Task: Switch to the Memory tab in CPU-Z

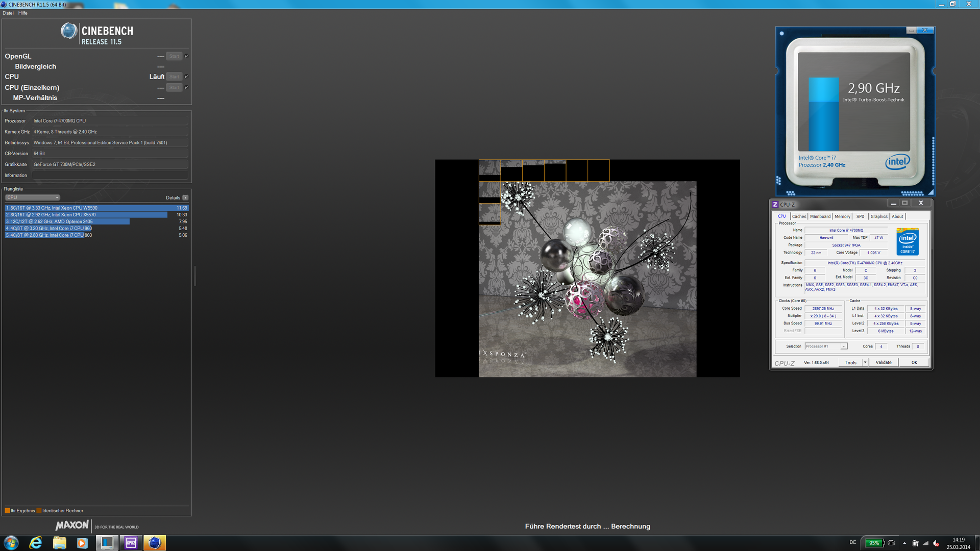Action: [x=842, y=216]
